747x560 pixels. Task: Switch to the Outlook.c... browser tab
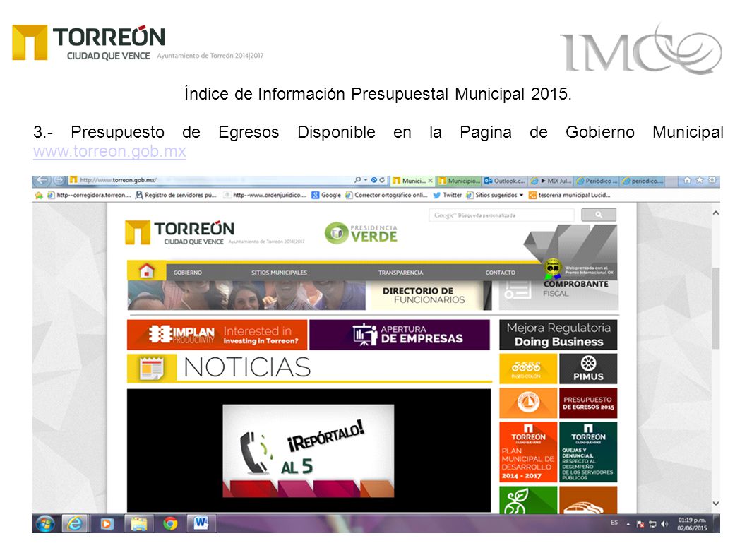coord(505,181)
